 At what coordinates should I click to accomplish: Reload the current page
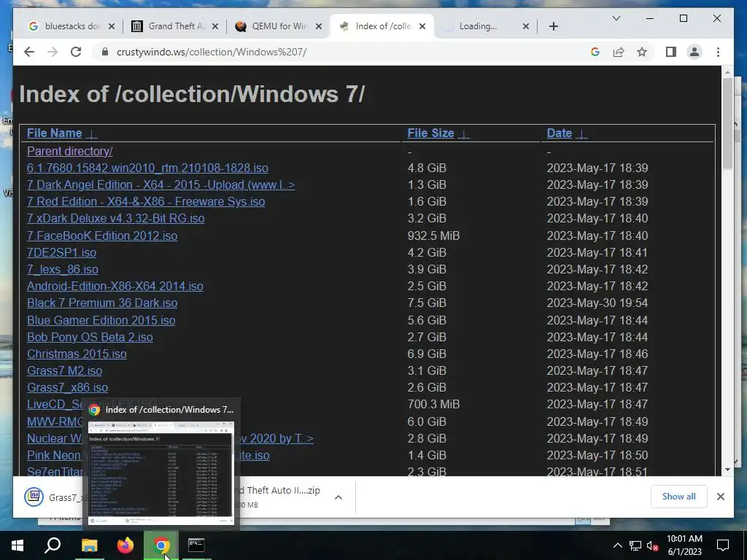76,52
